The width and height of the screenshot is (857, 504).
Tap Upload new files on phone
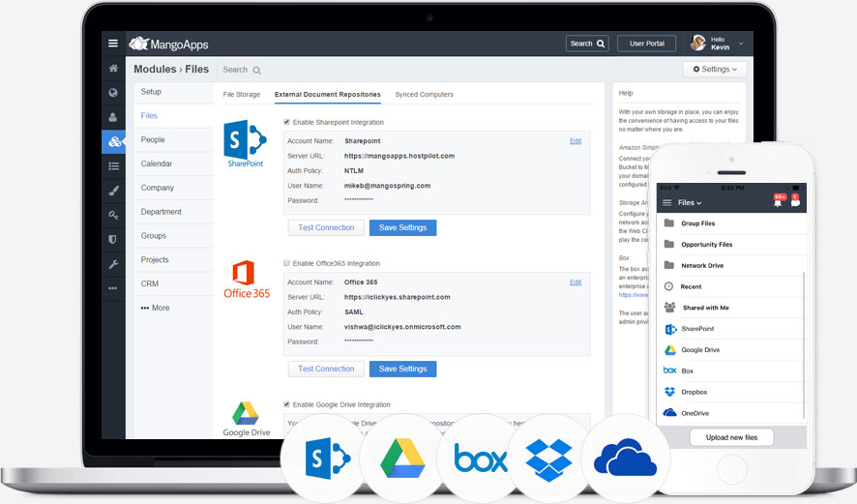point(731,437)
